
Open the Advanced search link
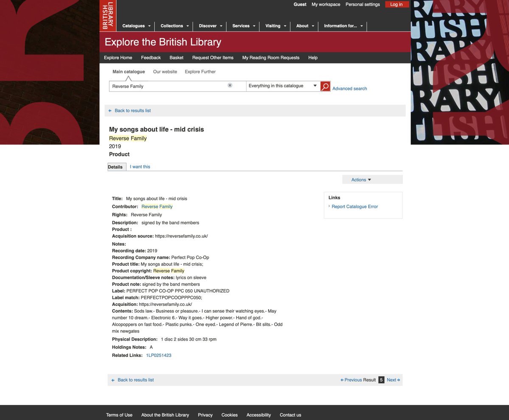[x=350, y=89]
